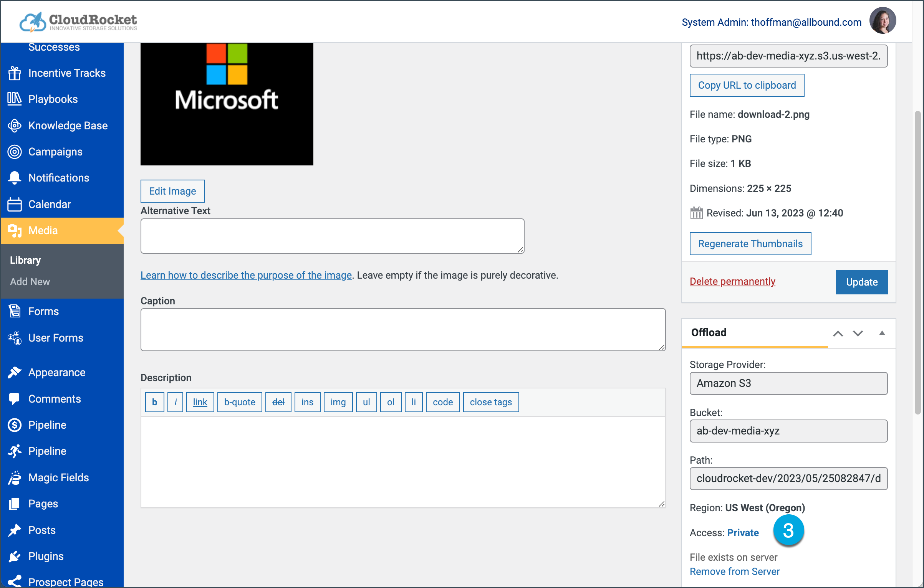Viewport: 924px width, 588px height.
Task: Open the Pipeline running figure icon
Action: tap(15, 451)
